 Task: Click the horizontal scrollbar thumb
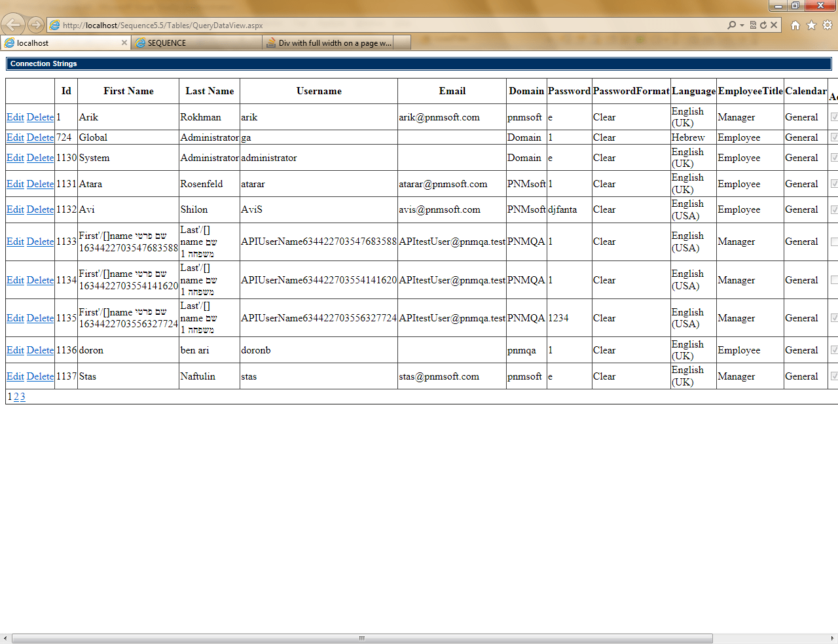(x=362, y=638)
